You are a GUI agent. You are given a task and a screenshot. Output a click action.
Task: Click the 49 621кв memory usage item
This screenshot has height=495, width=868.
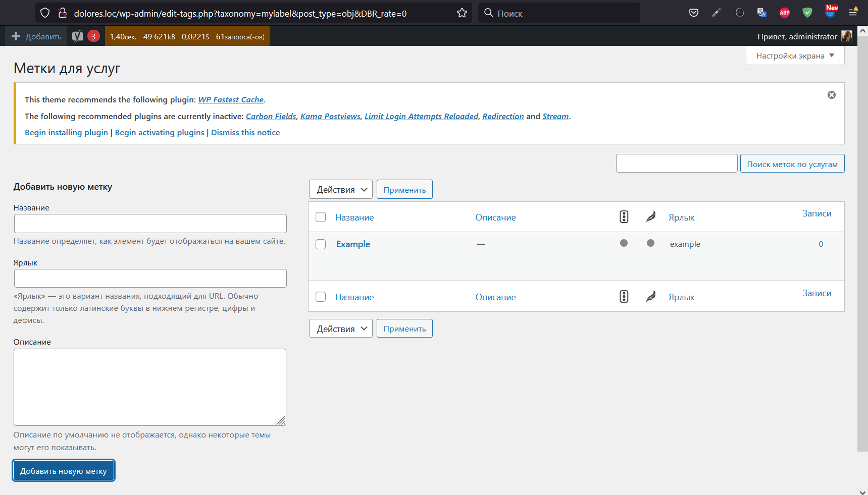pos(159,36)
